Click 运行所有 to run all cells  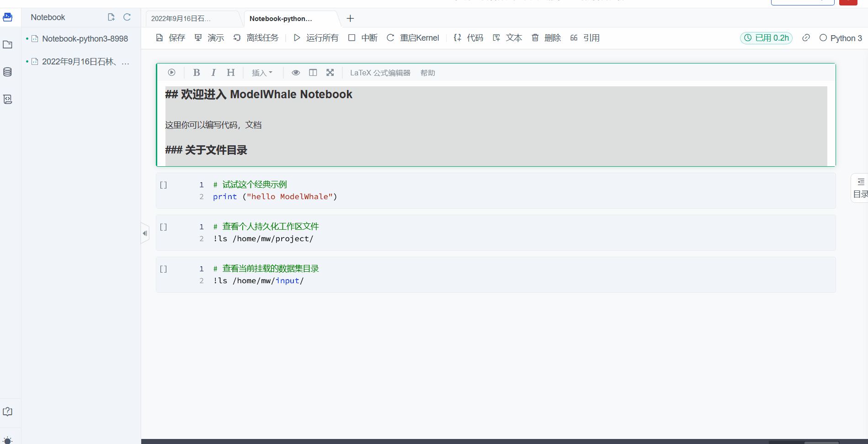[316, 38]
